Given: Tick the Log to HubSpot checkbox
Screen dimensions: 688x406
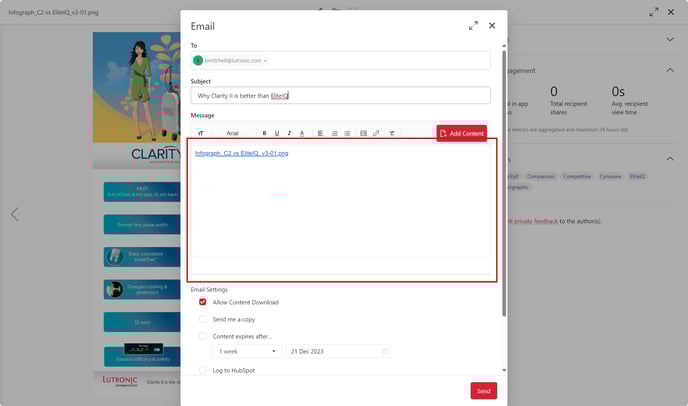Looking at the screenshot, I should point(203,370).
